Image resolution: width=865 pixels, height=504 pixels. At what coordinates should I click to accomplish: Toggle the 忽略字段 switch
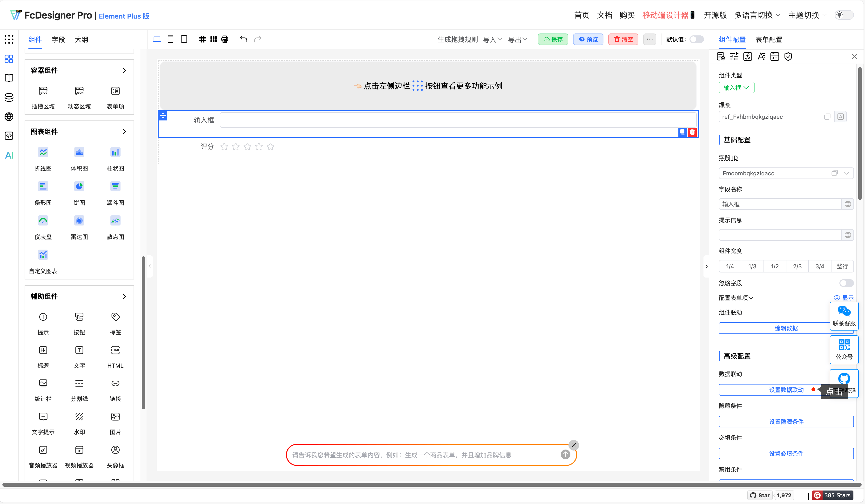846,283
